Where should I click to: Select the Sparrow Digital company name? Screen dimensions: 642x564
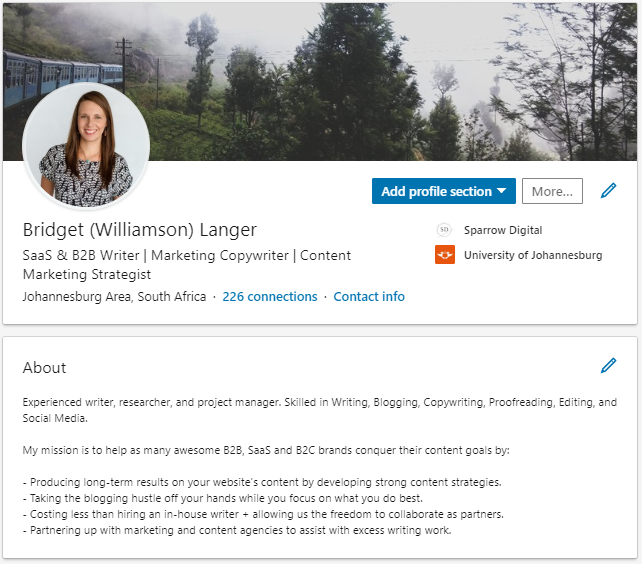503,230
